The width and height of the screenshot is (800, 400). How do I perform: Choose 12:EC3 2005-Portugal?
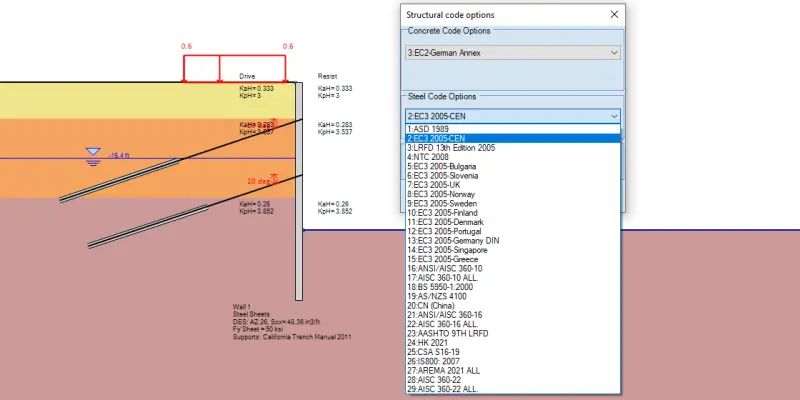pos(513,231)
